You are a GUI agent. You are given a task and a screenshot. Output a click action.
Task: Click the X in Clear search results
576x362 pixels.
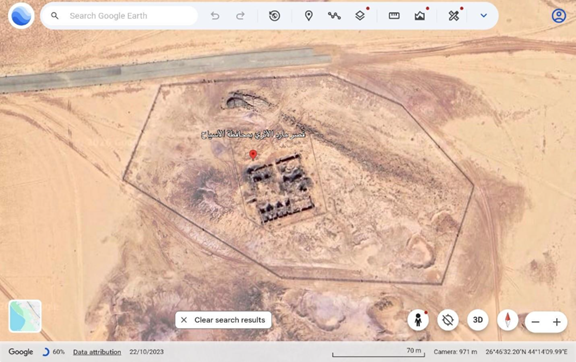coord(184,320)
